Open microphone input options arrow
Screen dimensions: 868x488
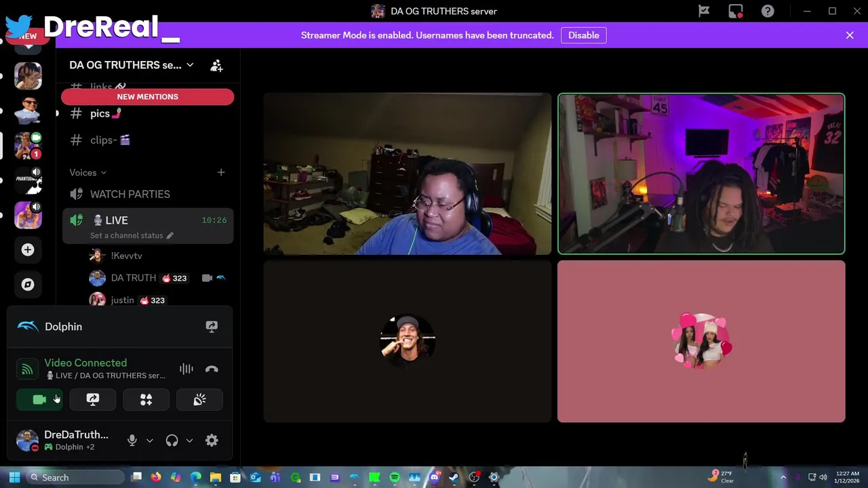pos(150,441)
